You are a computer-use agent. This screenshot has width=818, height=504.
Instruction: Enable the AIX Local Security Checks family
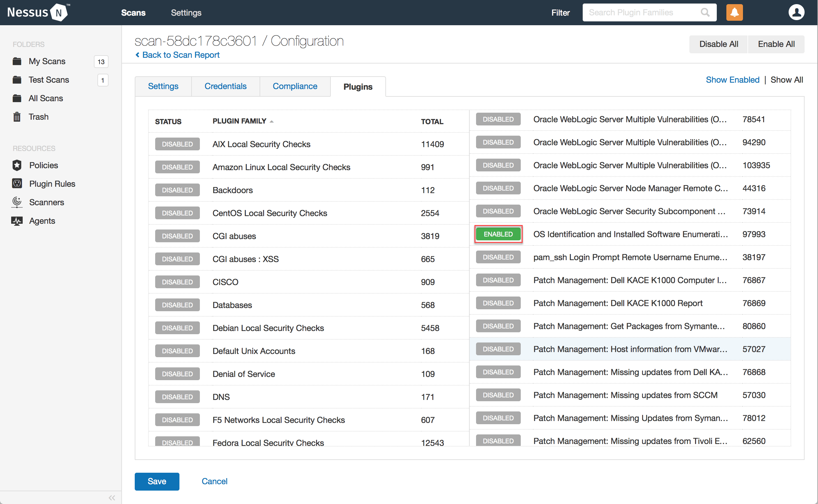coord(177,144)
